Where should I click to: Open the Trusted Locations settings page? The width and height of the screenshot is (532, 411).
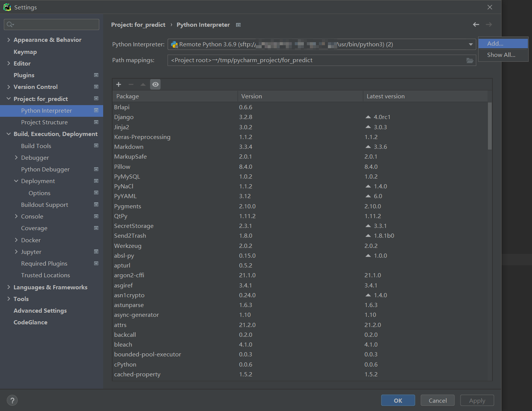tap(46, 275)
